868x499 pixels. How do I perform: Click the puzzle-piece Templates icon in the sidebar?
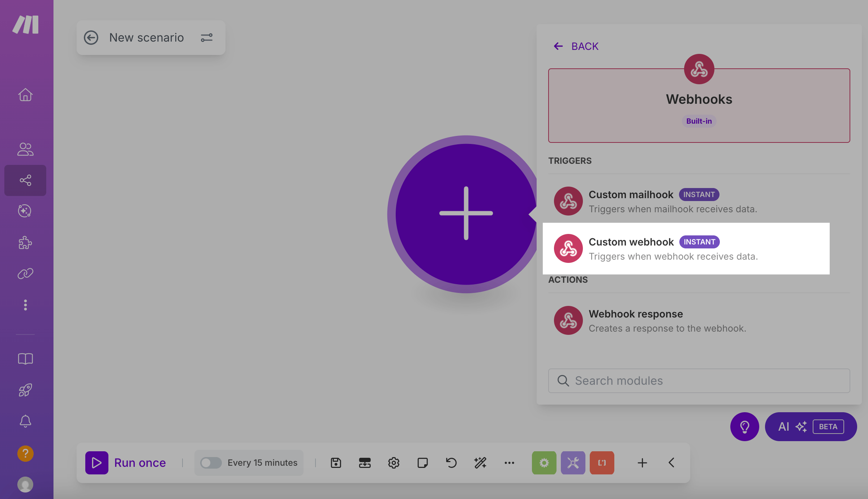tap(25, 243)
